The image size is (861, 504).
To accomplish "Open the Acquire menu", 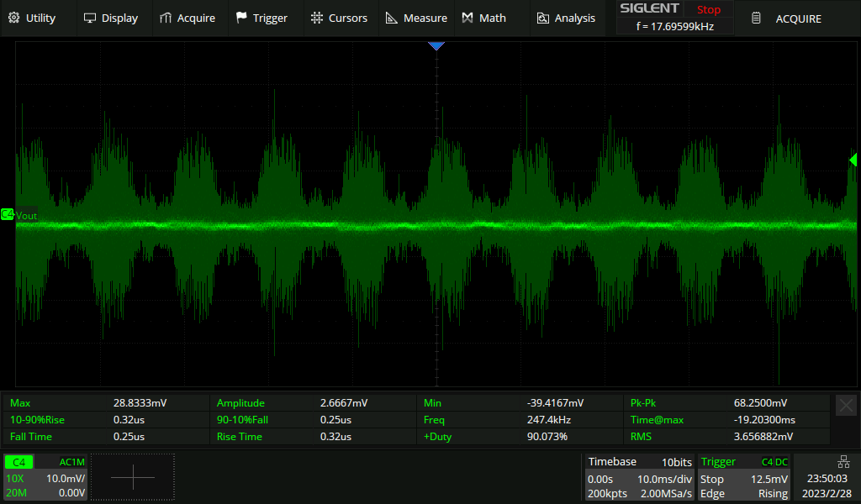I will (188, 18).
